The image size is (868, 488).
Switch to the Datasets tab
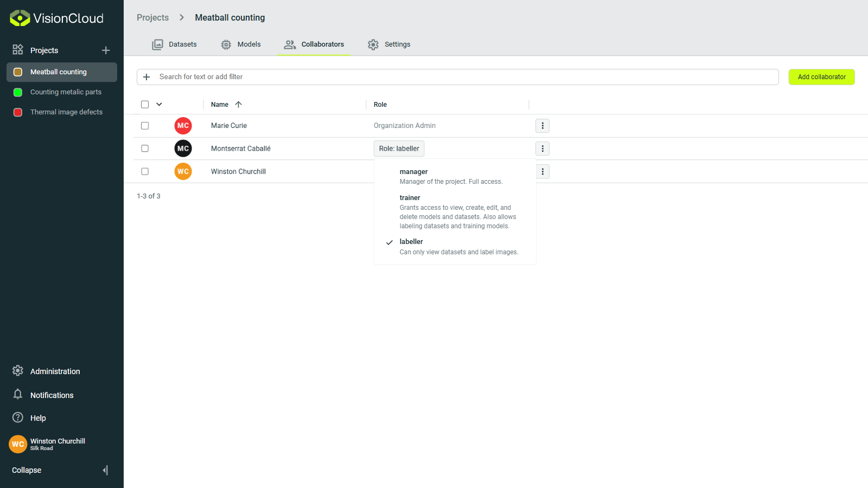pyautogui.click(x=175, y=44)
